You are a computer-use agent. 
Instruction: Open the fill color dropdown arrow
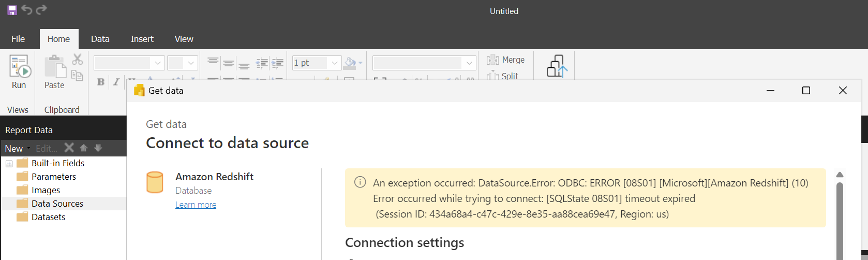[x=361, y=63]
